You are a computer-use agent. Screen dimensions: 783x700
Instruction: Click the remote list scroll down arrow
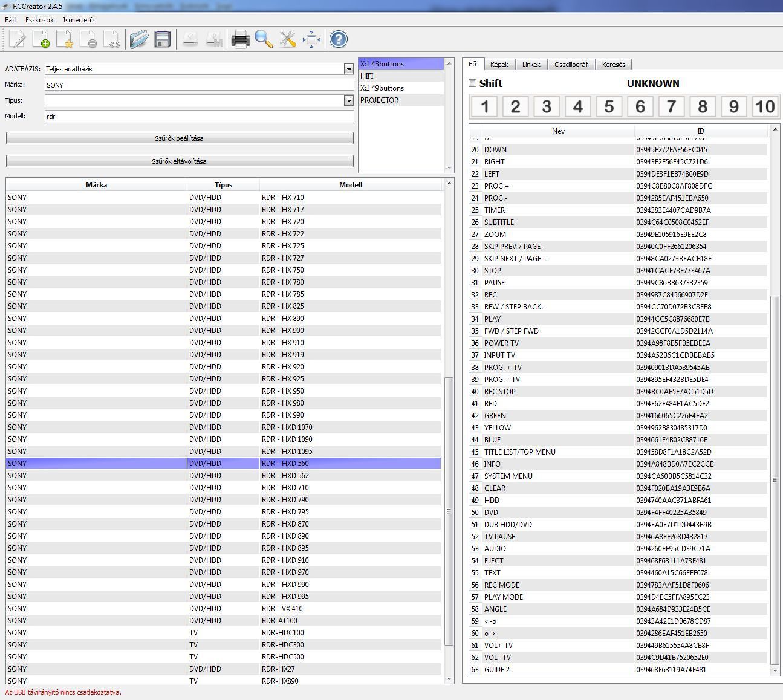(449, 168)
